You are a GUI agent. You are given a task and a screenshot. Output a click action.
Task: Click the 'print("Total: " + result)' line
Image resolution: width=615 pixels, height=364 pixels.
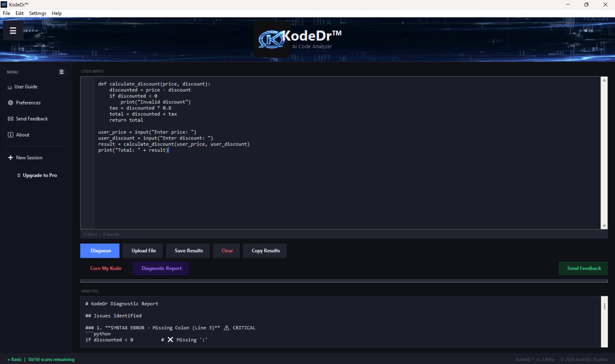click(133, 150)
